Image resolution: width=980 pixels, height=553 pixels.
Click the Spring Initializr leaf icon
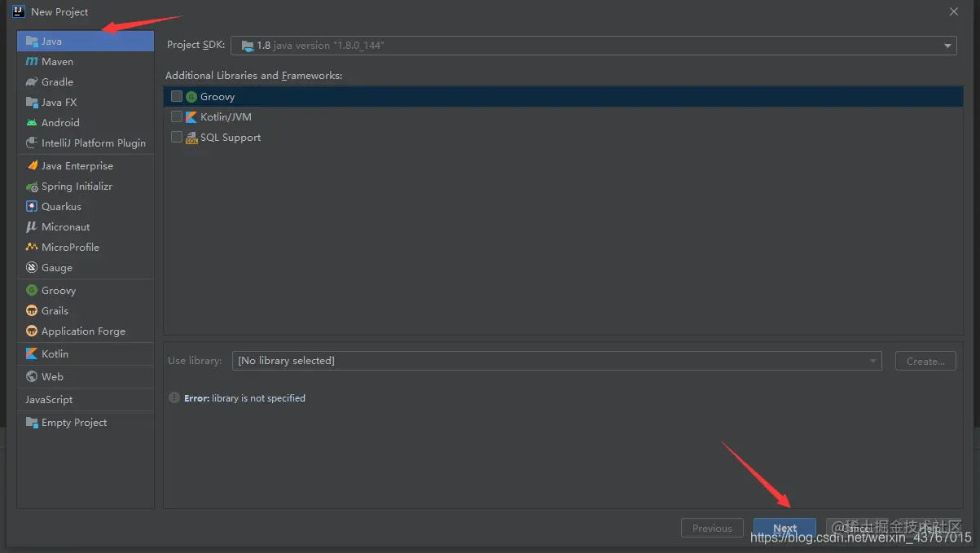tap(32, 186)
